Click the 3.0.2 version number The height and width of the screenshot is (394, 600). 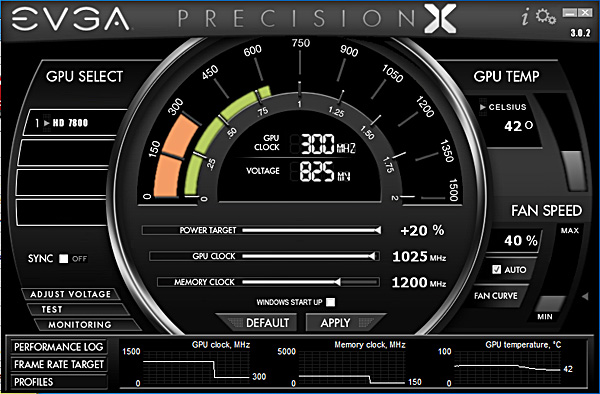pos(580,33)
